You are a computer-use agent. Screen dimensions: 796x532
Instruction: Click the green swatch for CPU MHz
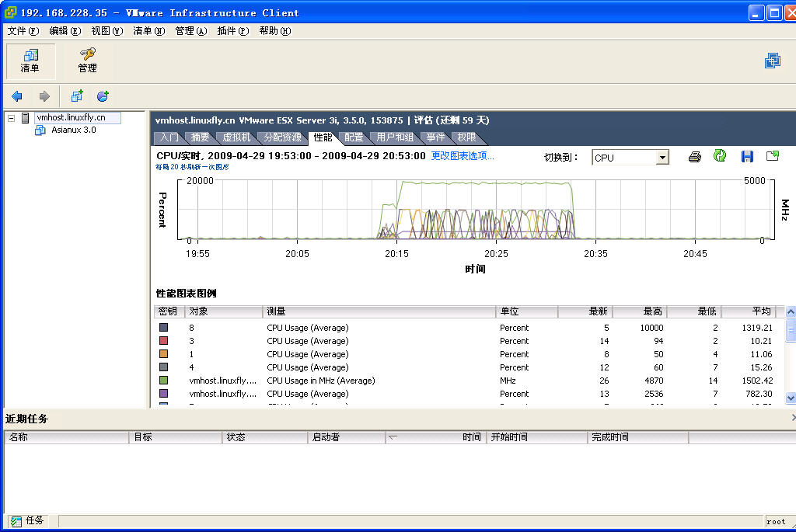pos(163,381)
